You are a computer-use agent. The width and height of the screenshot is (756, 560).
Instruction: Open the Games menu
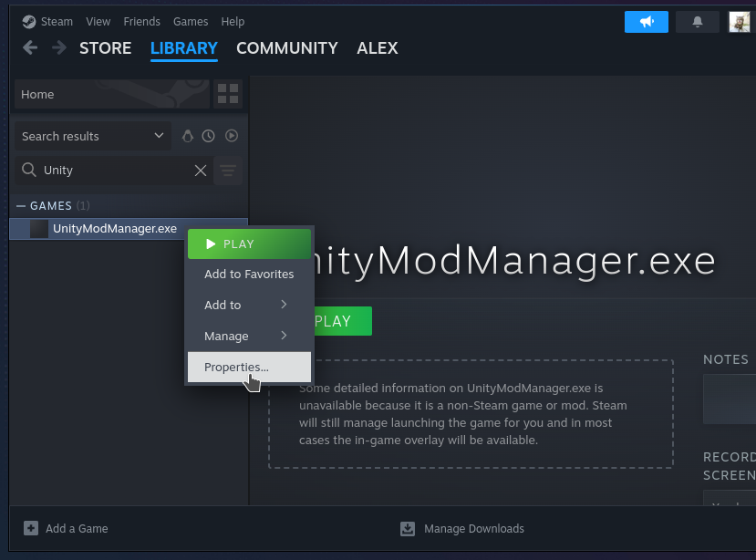click(x=191, y=22)
